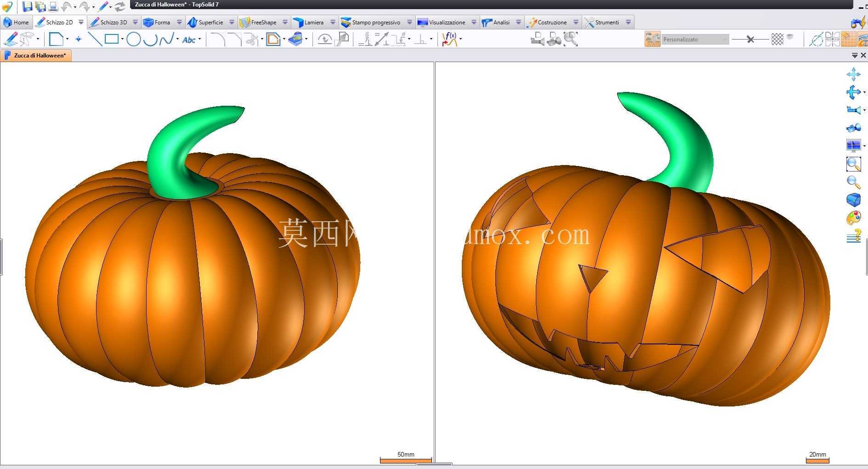This screenshot has height=469, width=868.
Task: Click the plain zoom magnifier icon
Action: [853, 182]
